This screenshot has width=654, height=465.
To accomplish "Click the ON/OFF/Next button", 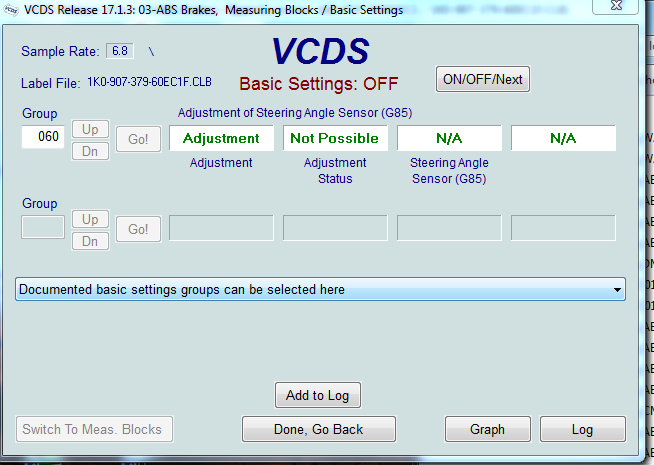I will (x=483, y=79).
